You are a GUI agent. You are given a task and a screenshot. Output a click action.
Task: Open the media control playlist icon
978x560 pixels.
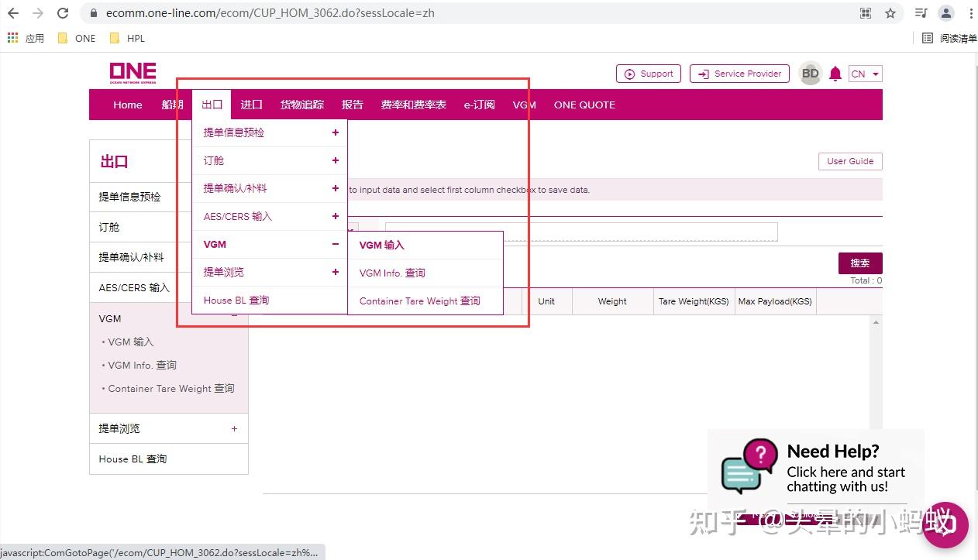point(921,13)
